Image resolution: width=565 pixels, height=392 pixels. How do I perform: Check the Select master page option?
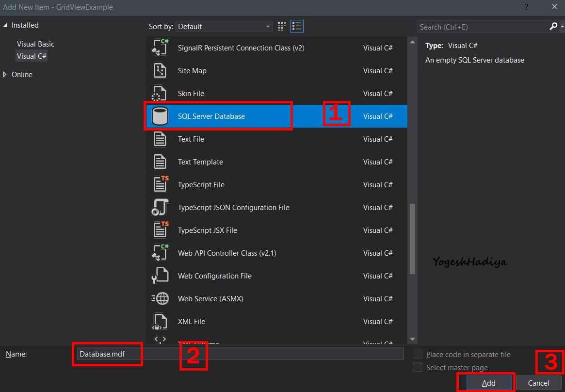coord(417,367)
